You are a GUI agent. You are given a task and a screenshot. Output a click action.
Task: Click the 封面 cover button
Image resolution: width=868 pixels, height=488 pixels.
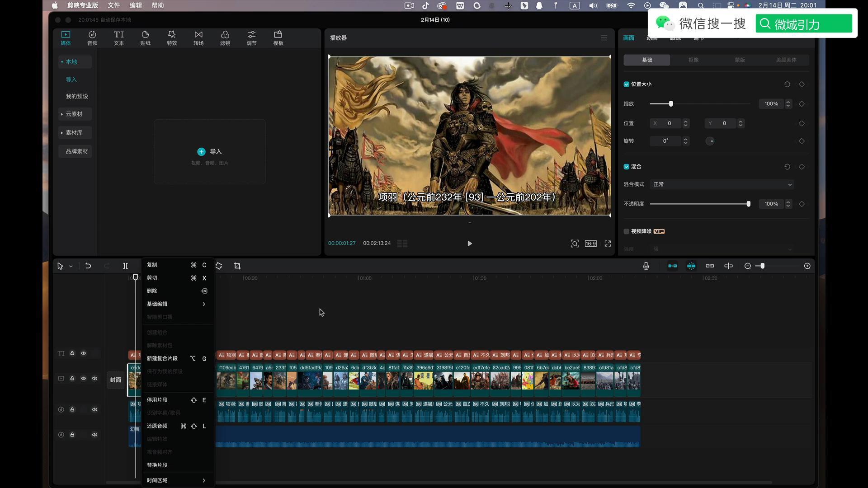[116, 380]
